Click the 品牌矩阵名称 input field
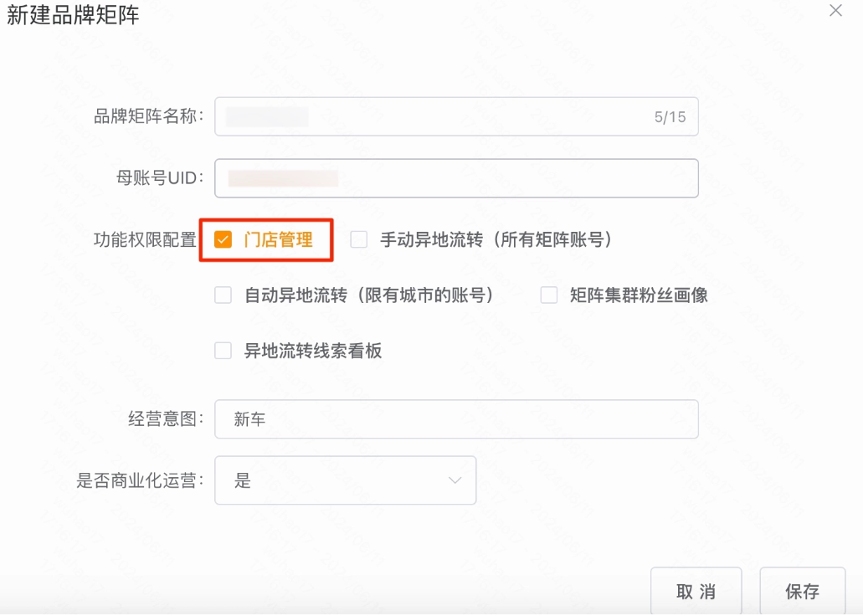863x616 pixels. point(419,116)
